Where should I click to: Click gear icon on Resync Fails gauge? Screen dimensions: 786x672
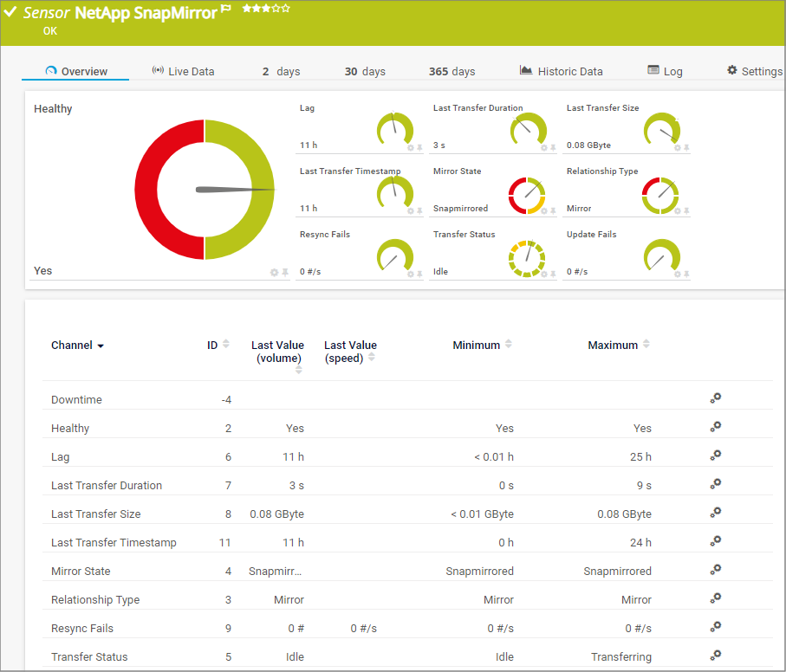[x=411, y=275]
